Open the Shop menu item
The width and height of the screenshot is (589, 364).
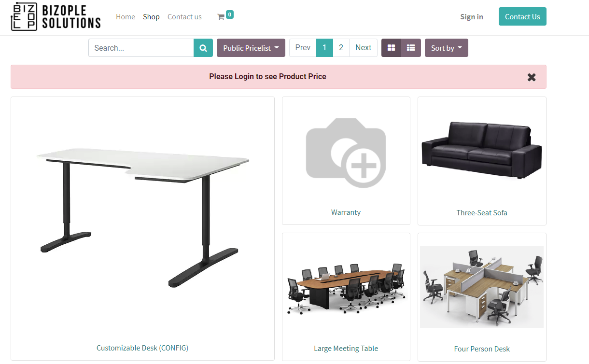point(151,16)
